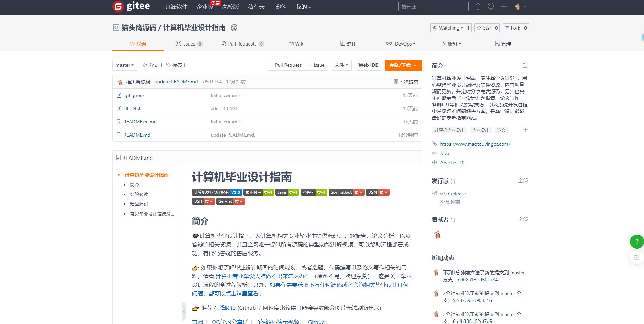
Task: Click the plus create-new icon in header
Action: (504, 7)
